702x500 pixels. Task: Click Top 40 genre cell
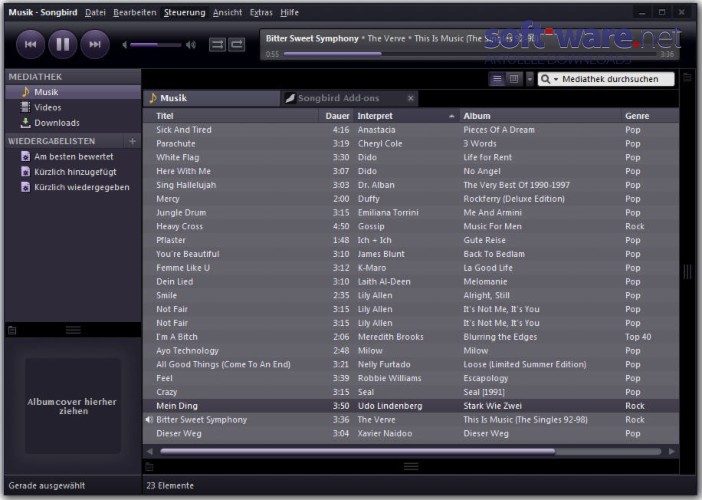[638, 337]
